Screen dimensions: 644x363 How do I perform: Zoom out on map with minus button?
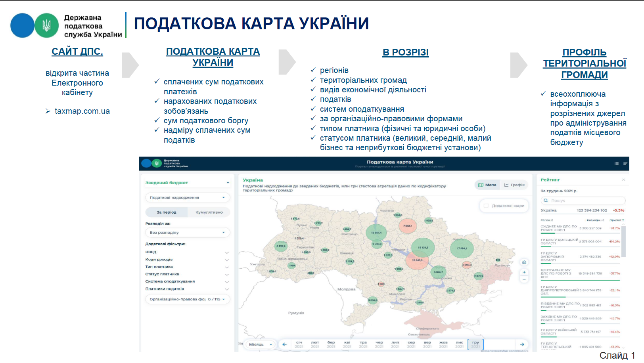coord(524,279)
